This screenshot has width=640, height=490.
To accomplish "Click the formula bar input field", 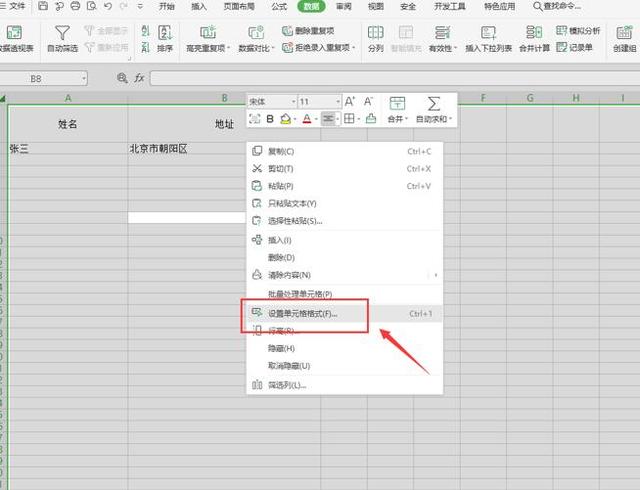I will tap(395, 78).
